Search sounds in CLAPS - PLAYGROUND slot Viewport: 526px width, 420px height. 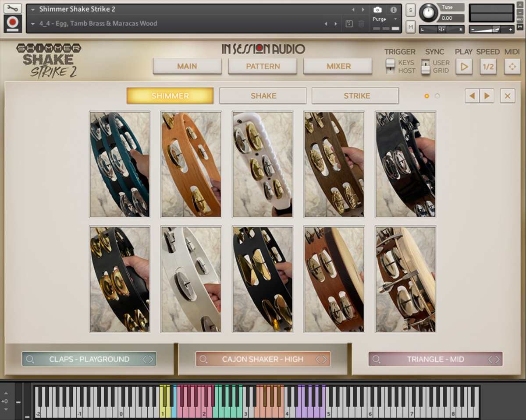tap(30, 359)
